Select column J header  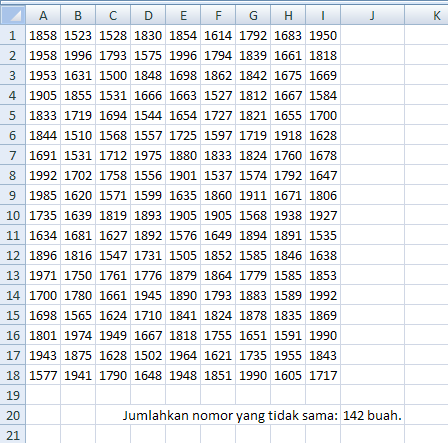[x=372, y=15]
